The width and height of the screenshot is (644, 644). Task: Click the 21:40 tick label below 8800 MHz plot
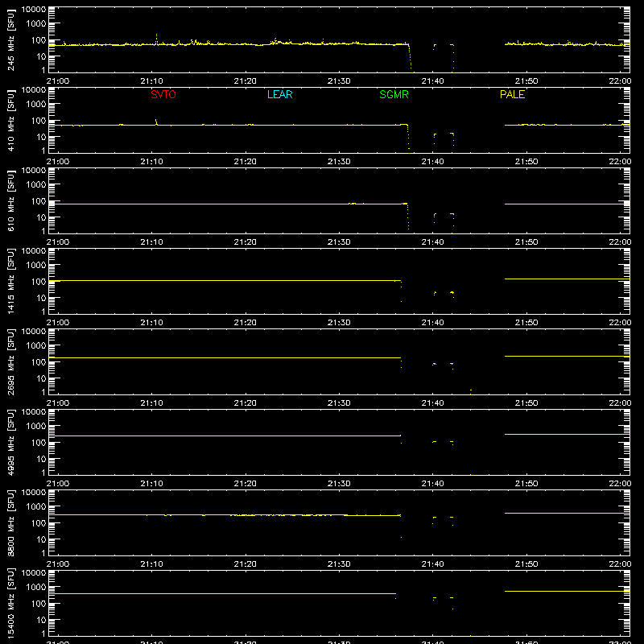pos(432,564)
